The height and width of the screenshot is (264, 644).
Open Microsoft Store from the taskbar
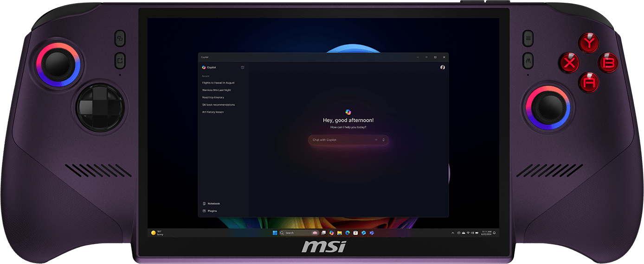(355, 233)
